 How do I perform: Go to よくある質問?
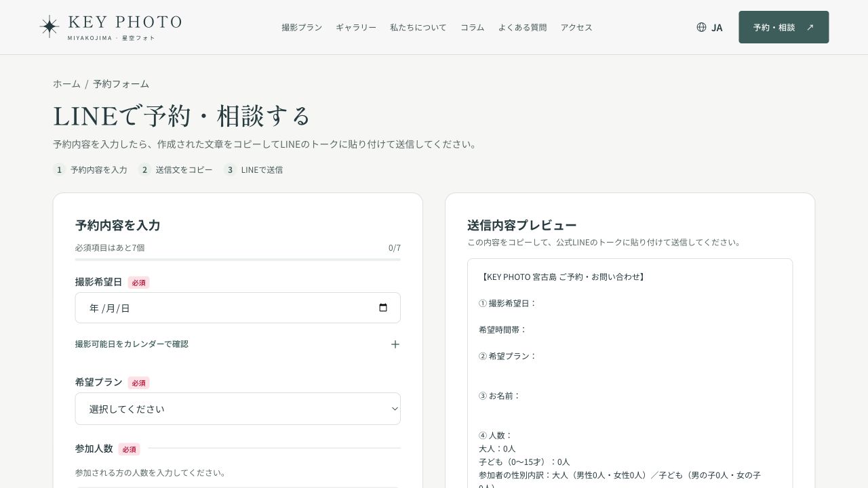click(522, 27)
